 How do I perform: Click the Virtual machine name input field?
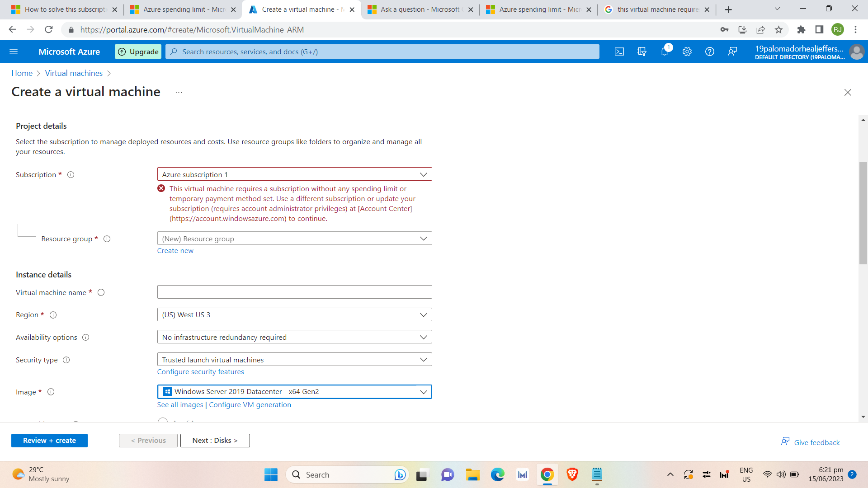point(294,292)
